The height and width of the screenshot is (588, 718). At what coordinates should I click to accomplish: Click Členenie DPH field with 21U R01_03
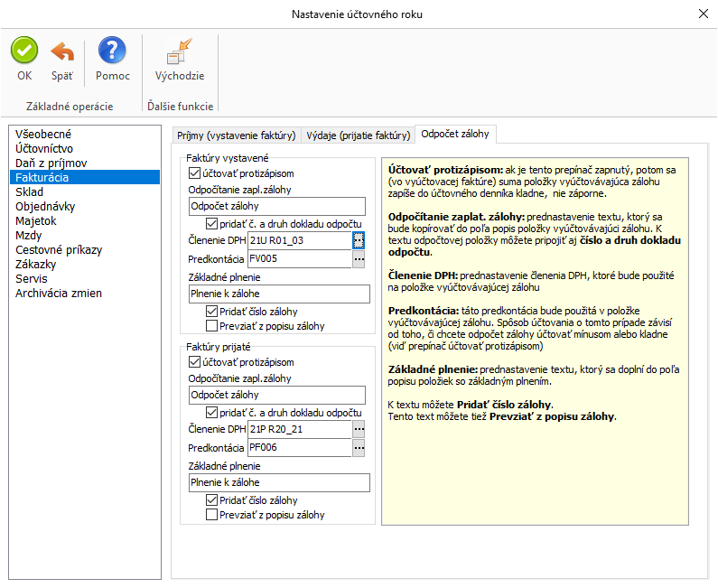coord(300,240)
